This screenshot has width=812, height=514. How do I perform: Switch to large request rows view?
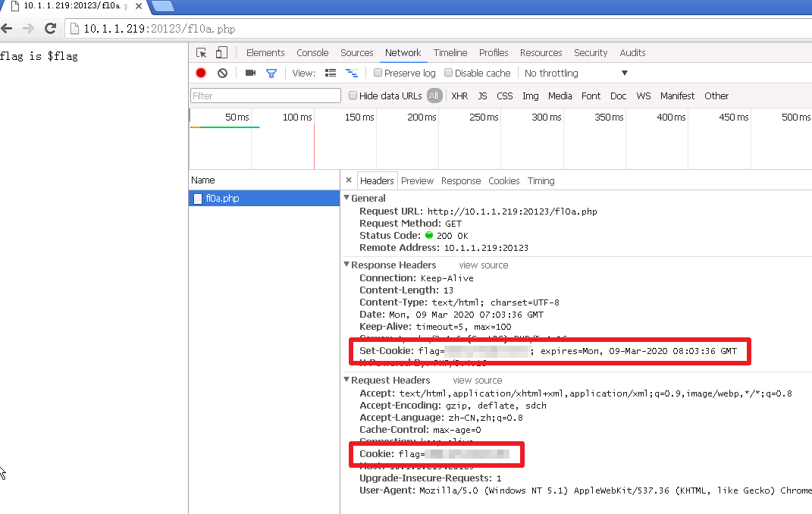click(331, 73)
